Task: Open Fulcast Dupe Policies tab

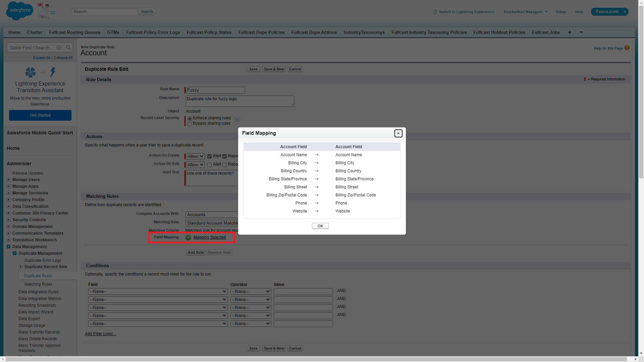Action: click(262, 33)
